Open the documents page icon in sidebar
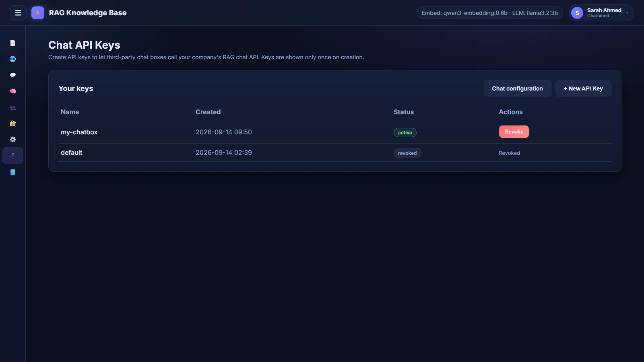Image resolution: width=644 pixels, height=362 pixels. coord(13,43)
